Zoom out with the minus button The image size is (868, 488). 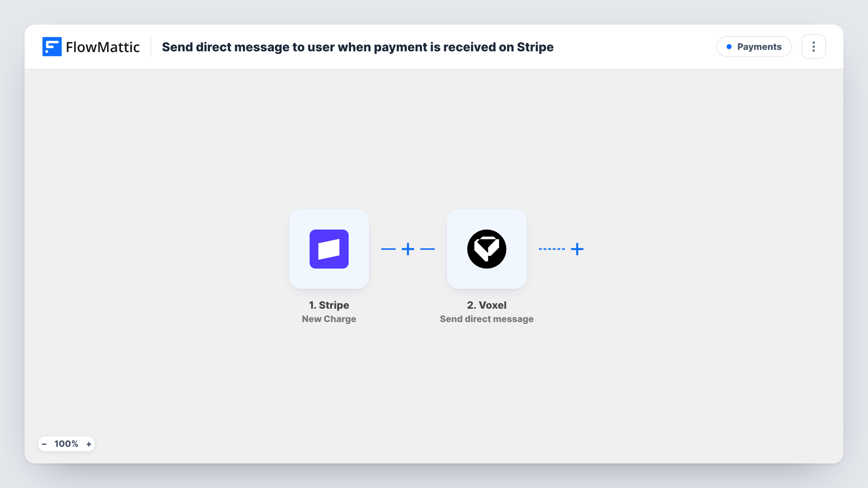[44, 444]
